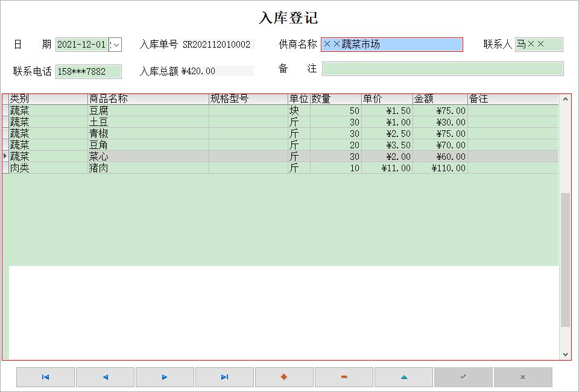Open the date picker dropdown arrow
579x392 pixels.
(116, 45)
